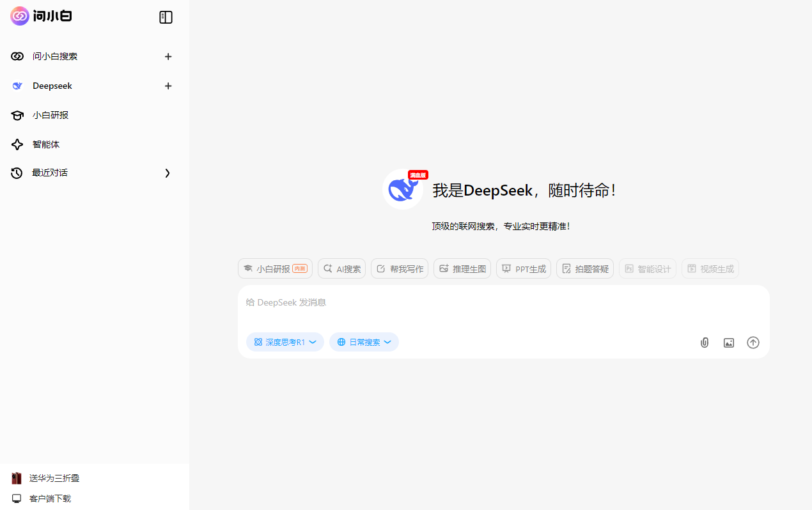Screen dimensions: 812x510
Task: Click the 智能设计 feature chip
Action: 647,268
